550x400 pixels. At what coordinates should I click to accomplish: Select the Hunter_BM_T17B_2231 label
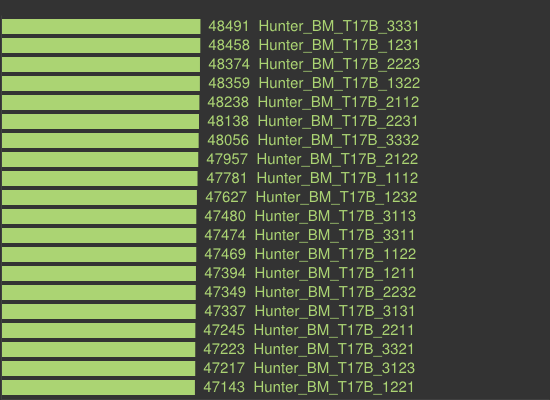338,121
